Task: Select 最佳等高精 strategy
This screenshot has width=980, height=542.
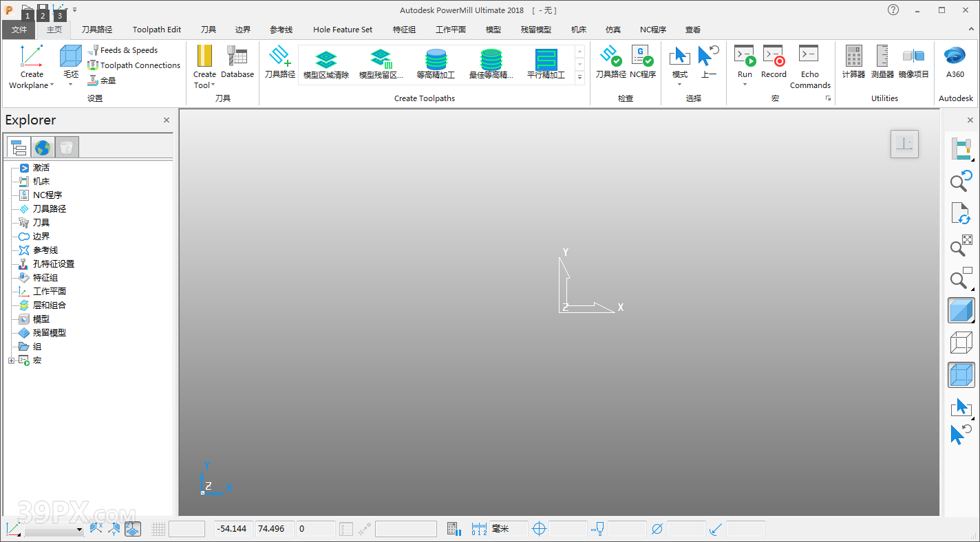Action: (x=491, y=64)
